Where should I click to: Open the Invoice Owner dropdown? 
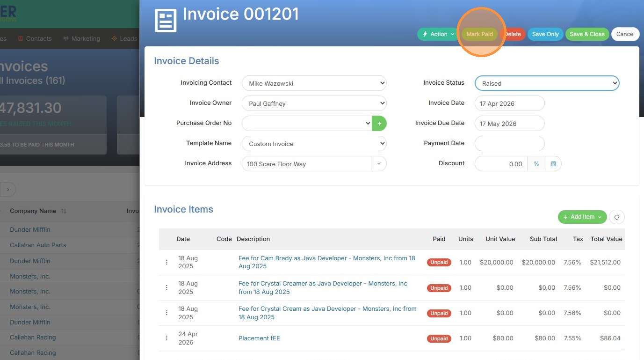[x=314, y=103]
